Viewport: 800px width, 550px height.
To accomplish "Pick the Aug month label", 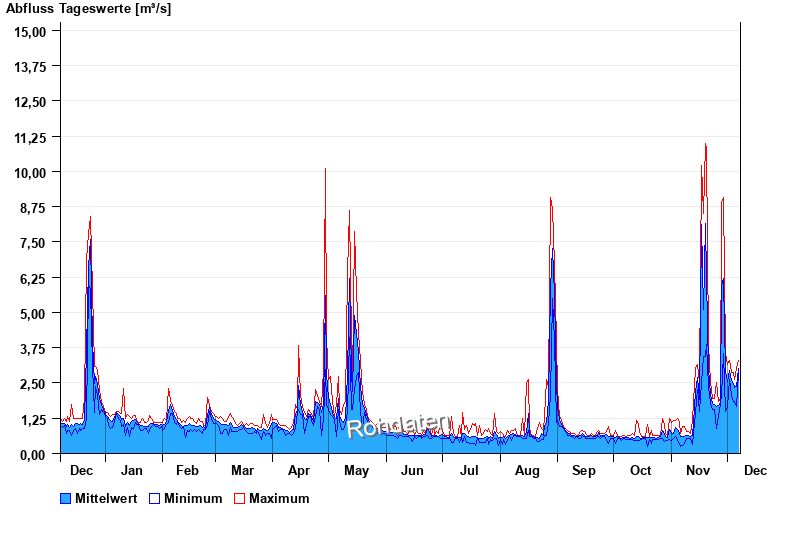I will coord(527,470).
